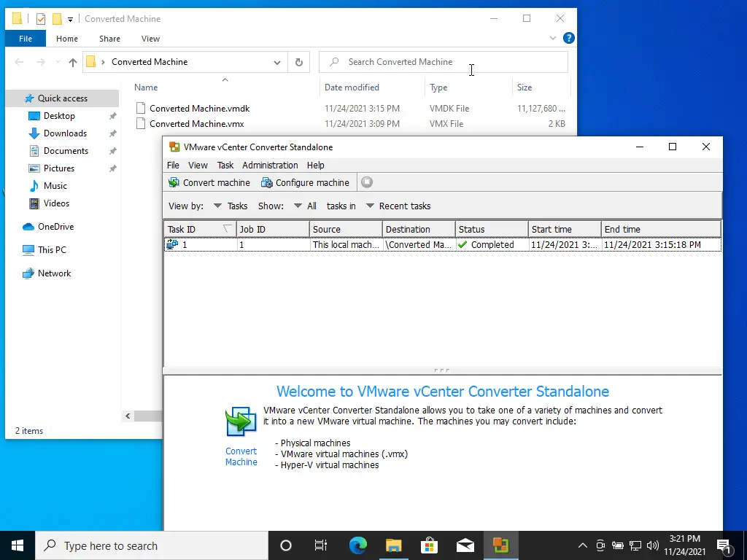Sort files by Date modified column
This screenshot has width=747, height=560.
(x=352, y=87)
